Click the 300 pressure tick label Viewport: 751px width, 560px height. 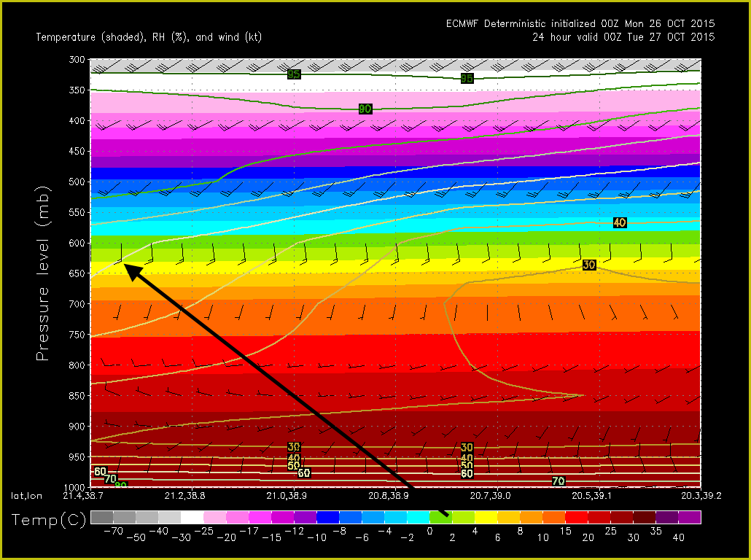77,59
